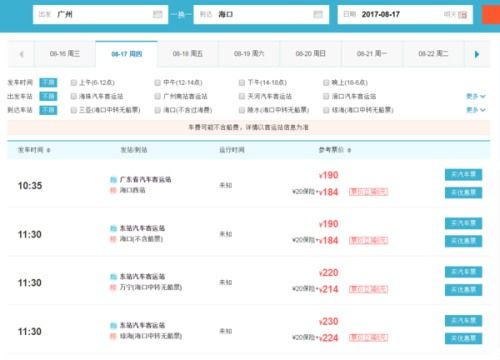
Task: Expand 更多 departure station options
Action: pos(476,96)
